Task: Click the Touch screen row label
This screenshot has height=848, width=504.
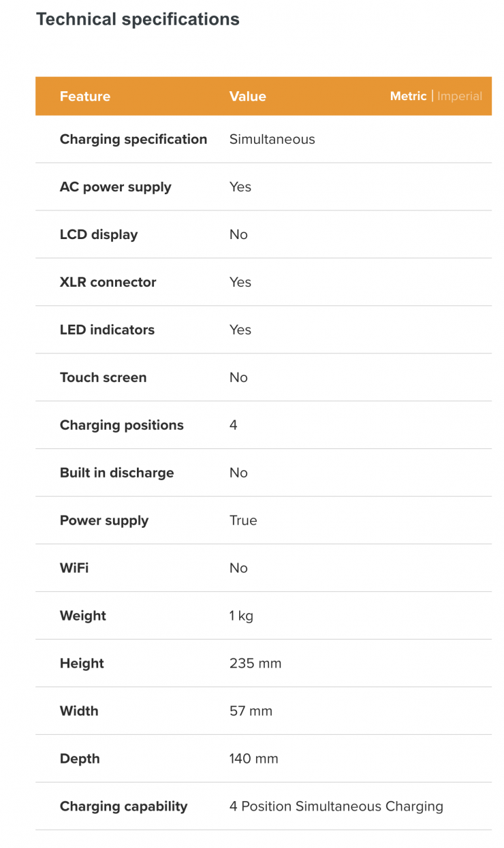Action: (103, 377)
